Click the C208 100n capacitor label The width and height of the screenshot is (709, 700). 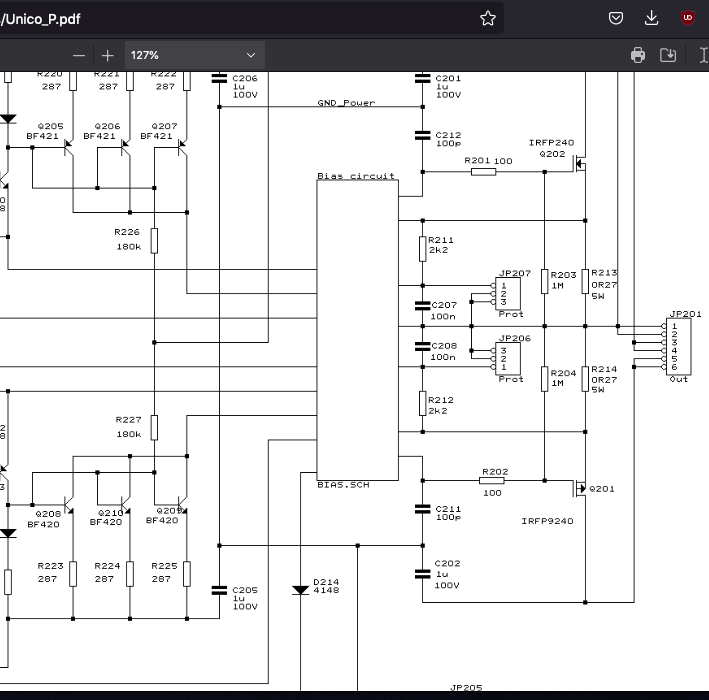click(444, 351)
